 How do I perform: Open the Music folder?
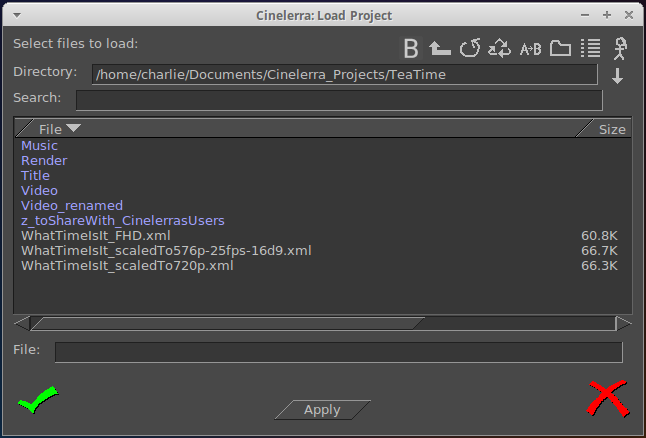tap(39, 146)
